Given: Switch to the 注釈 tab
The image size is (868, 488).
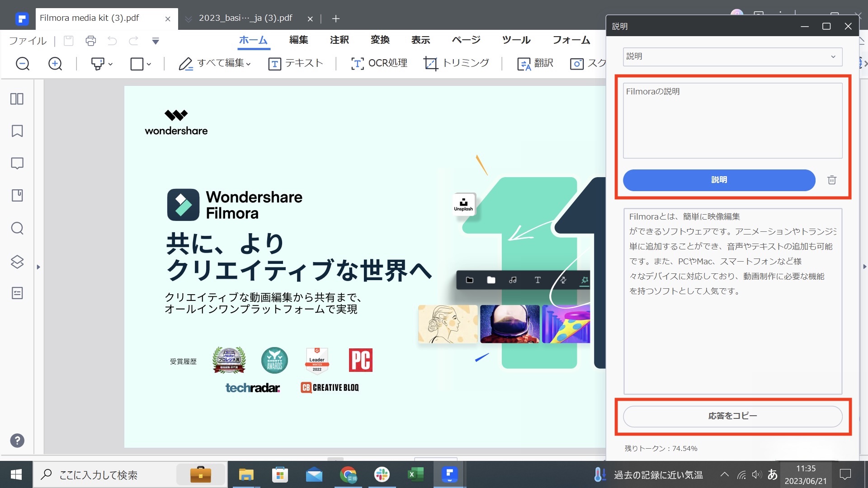Looking at the screenshot, I should point(340,40).
